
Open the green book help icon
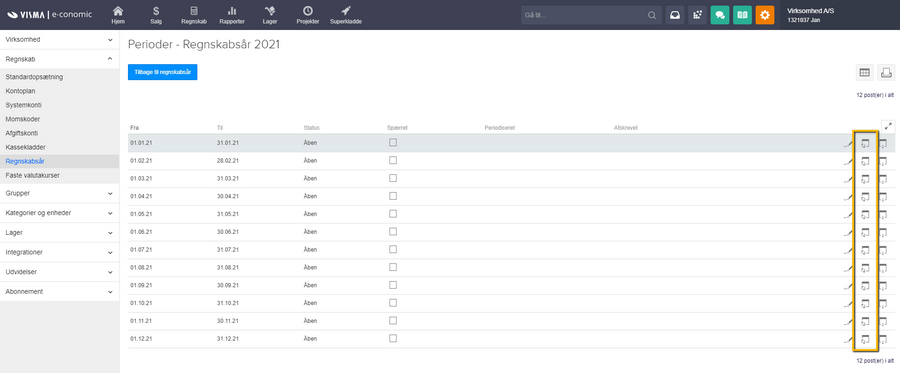(x=742, y=15)
